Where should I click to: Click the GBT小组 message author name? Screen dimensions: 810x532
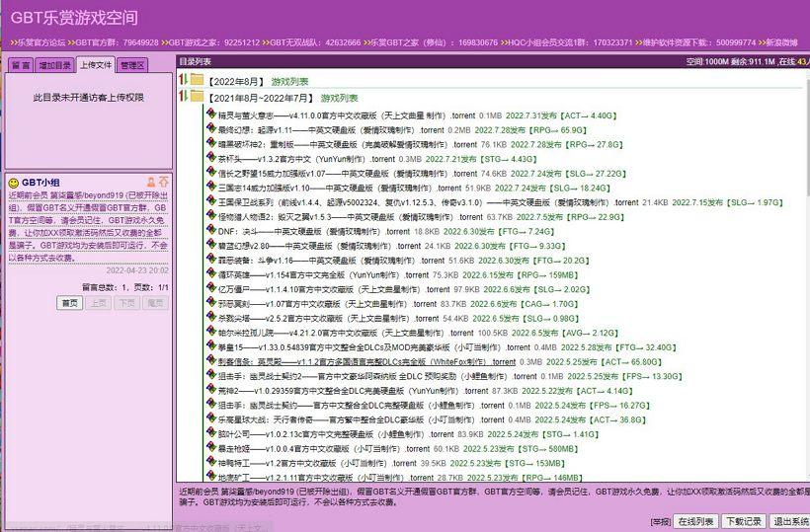point(40,183)
